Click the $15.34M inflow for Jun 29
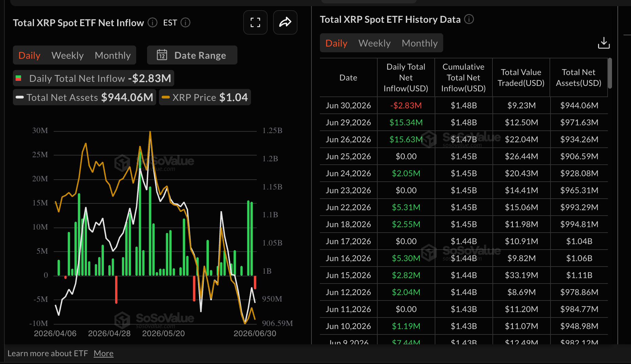The height and width of the screenshot is (364, 631). (406, 123)
